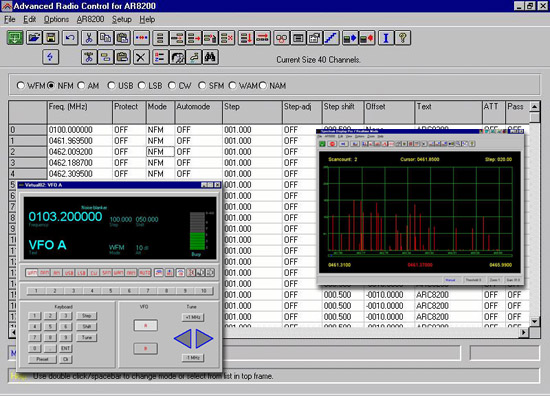Select the Freq. (MHz) column header
This screenshot has height=396, width=550.
pyautogui.click(x=80, y=112)
